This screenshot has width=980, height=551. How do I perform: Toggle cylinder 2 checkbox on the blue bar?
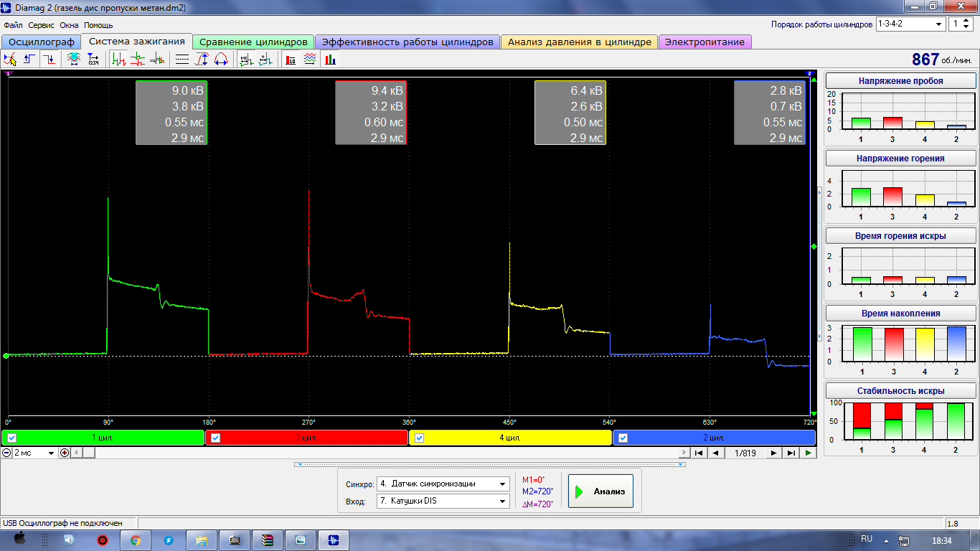(623, 438)
